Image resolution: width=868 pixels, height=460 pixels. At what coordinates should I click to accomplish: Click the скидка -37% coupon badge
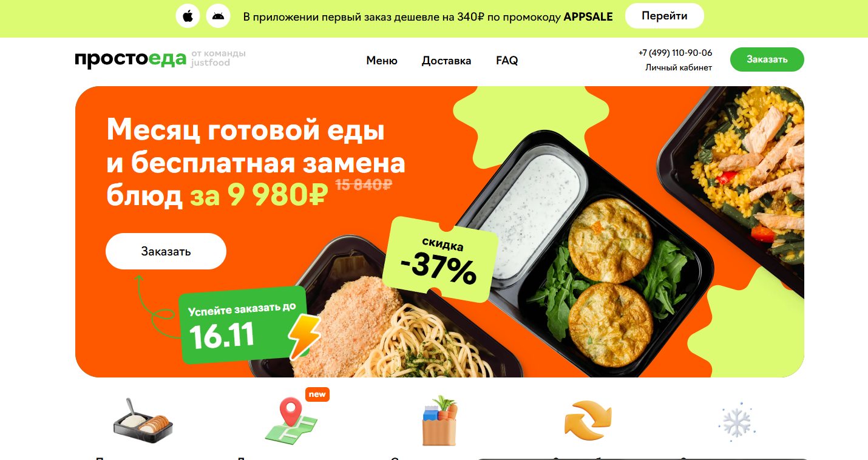point(441,260)
